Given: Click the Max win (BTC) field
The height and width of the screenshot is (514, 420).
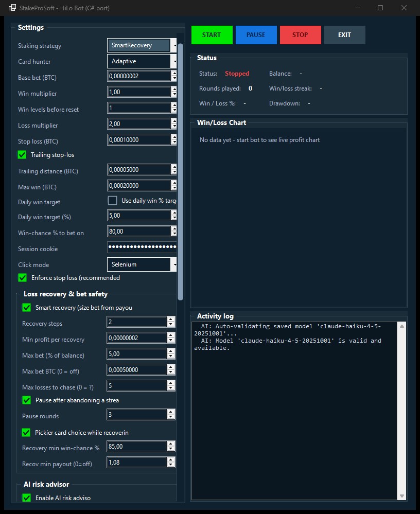Looking at the screenshot, I should coord(139,186).
